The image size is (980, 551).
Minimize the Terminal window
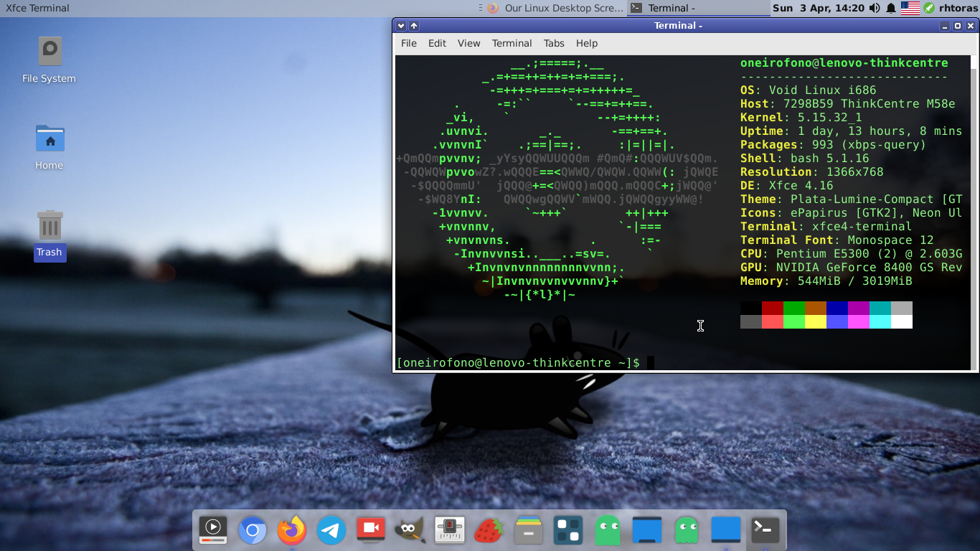click(945, 26)
